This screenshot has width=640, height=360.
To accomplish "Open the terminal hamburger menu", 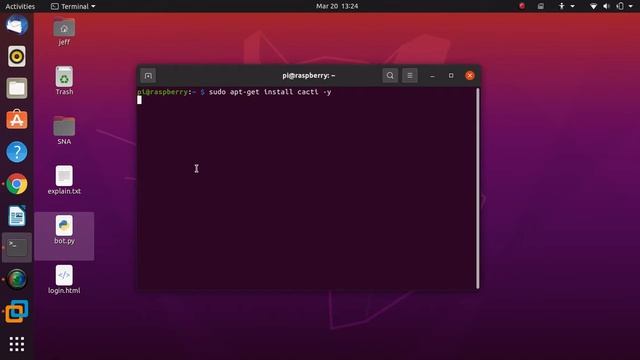I will point(410,76).
